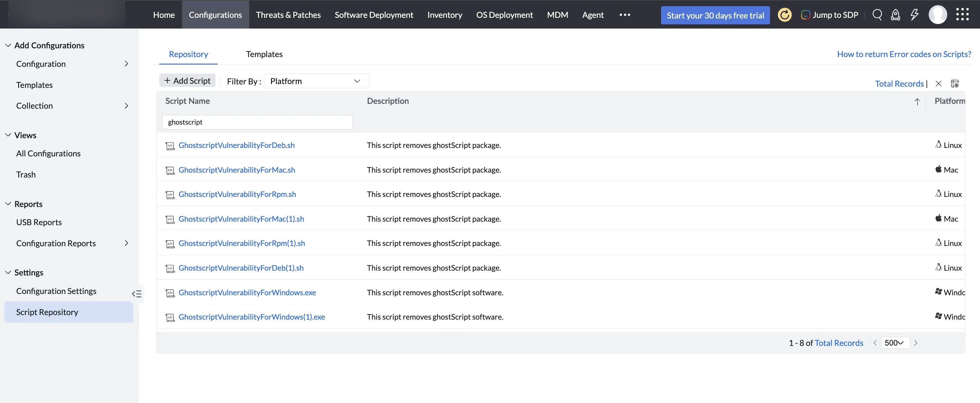The width and height of the screenshot is (980, 403).
Task: Collapse sidebar using the toggle icon
Action: (x=137, y=294)
